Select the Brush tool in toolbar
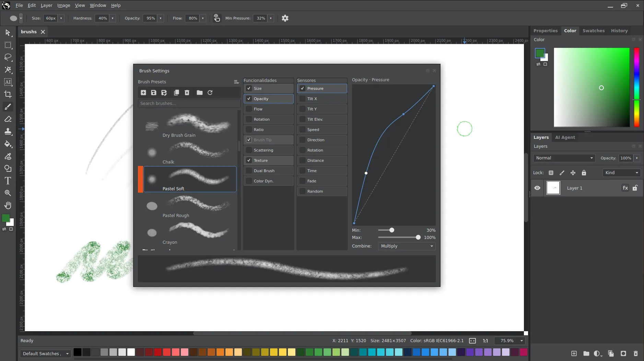Screen dimensions: 644x361 (8, 107)
